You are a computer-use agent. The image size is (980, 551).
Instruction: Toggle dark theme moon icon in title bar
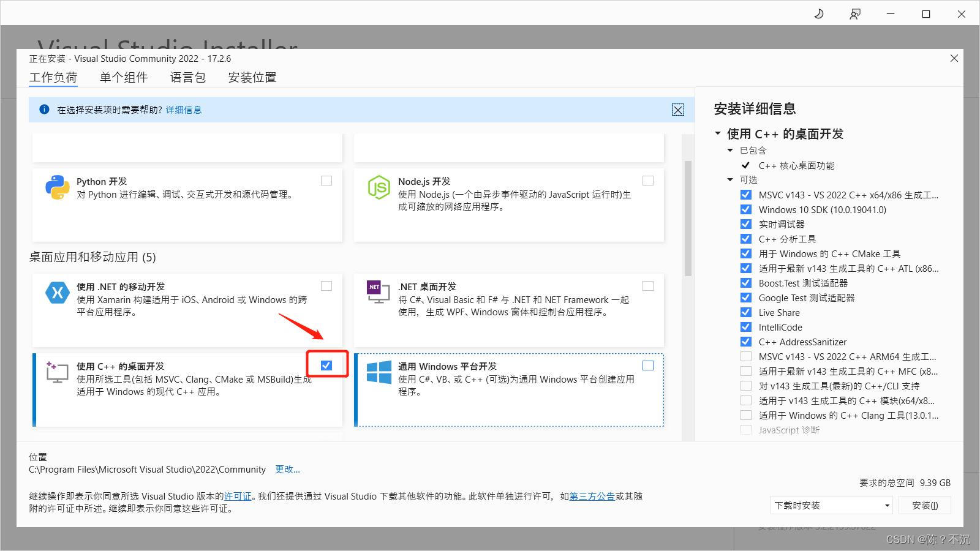[x=819, y=13]
